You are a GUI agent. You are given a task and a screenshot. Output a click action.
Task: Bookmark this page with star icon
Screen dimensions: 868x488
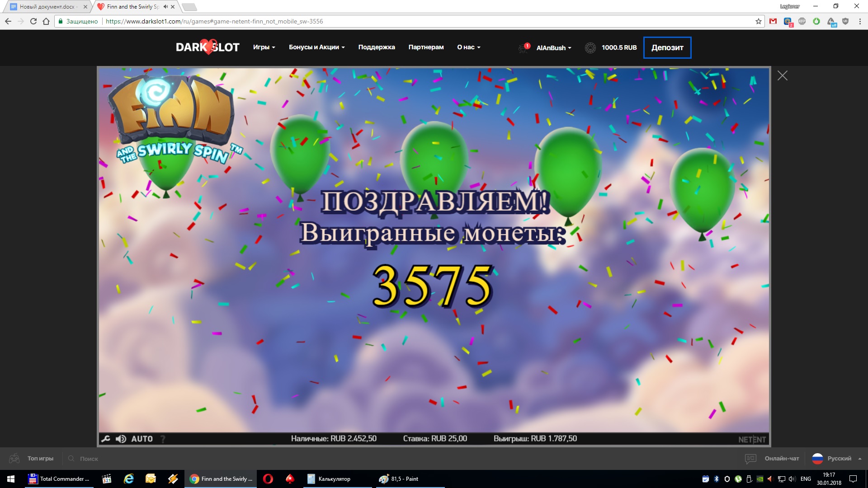click(x=759, y=21)
